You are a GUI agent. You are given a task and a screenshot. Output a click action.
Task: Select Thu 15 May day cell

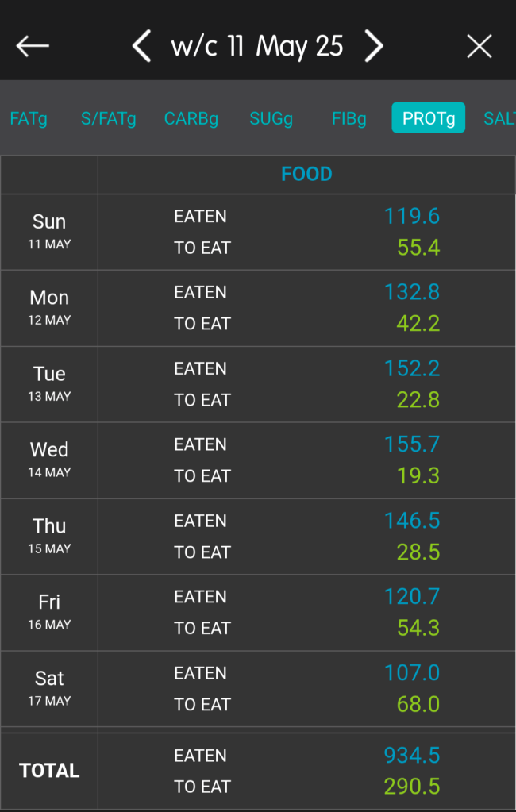click(x=49, y=537)
